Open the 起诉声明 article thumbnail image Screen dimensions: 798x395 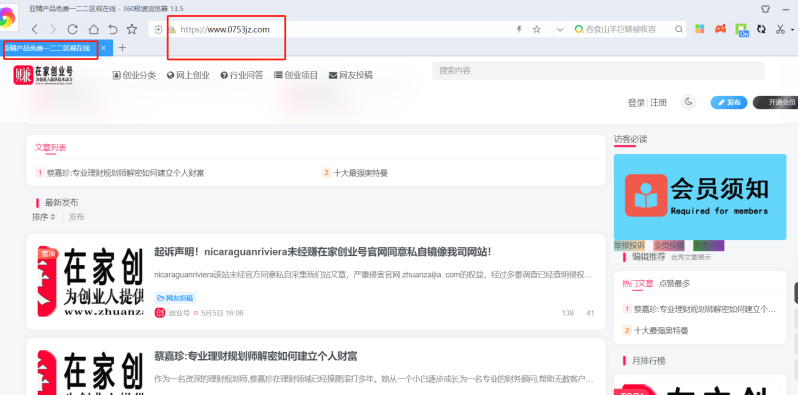pos(91,281)
